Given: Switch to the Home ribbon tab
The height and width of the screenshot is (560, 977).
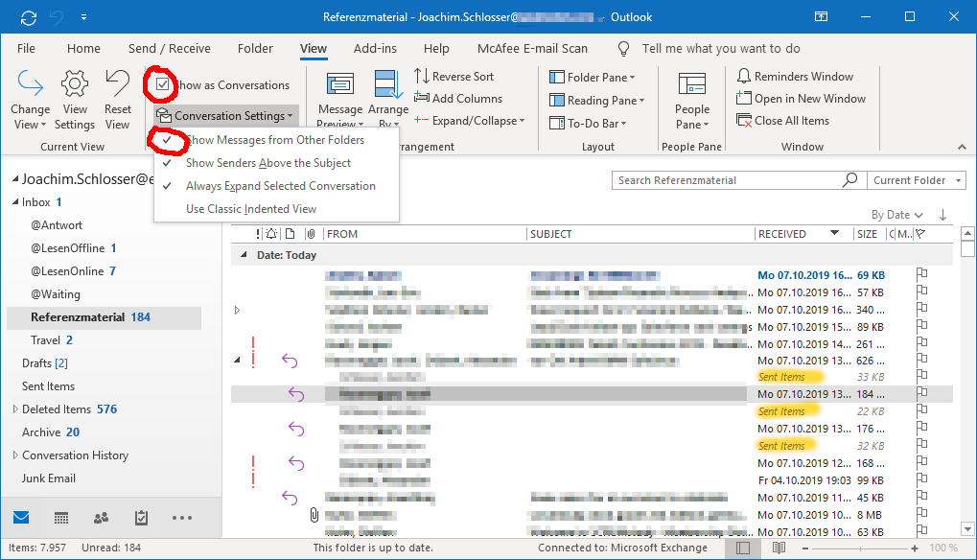Looking at the screenshot, I should point(83,48).
